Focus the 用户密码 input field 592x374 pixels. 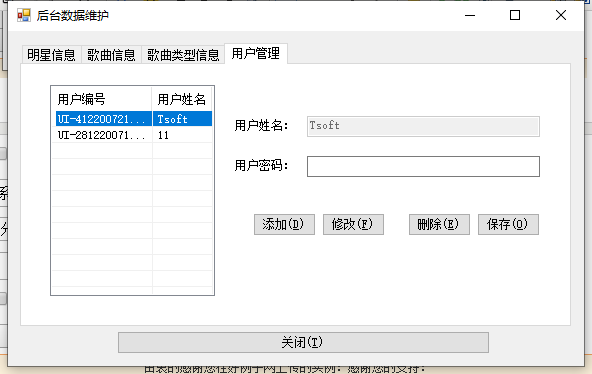[x=423, y=166]
